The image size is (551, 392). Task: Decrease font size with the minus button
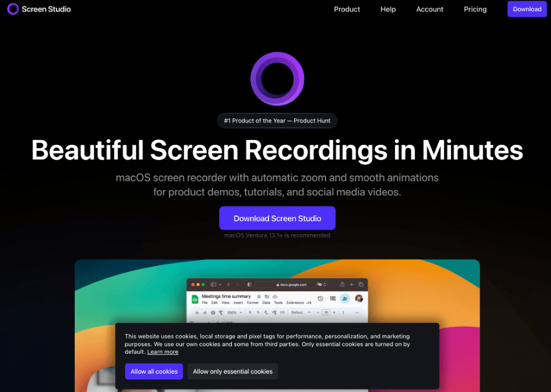click(318, 313)
